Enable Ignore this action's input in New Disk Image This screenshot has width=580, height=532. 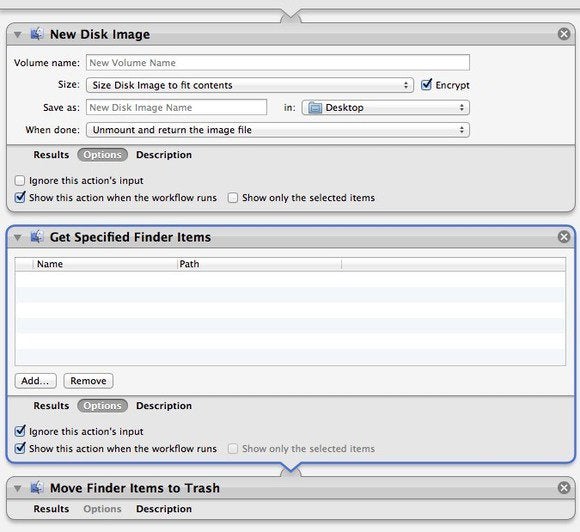[20, 181]
